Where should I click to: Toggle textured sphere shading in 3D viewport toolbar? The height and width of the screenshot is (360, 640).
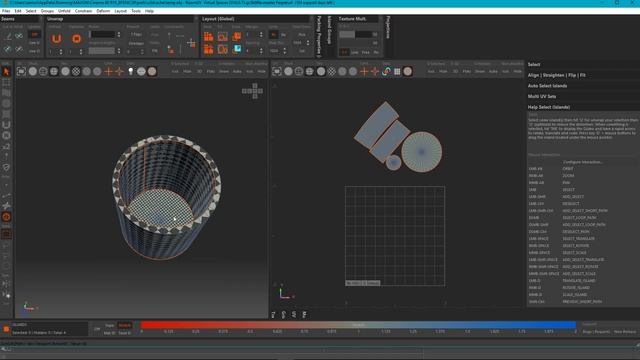coord(152,71)
